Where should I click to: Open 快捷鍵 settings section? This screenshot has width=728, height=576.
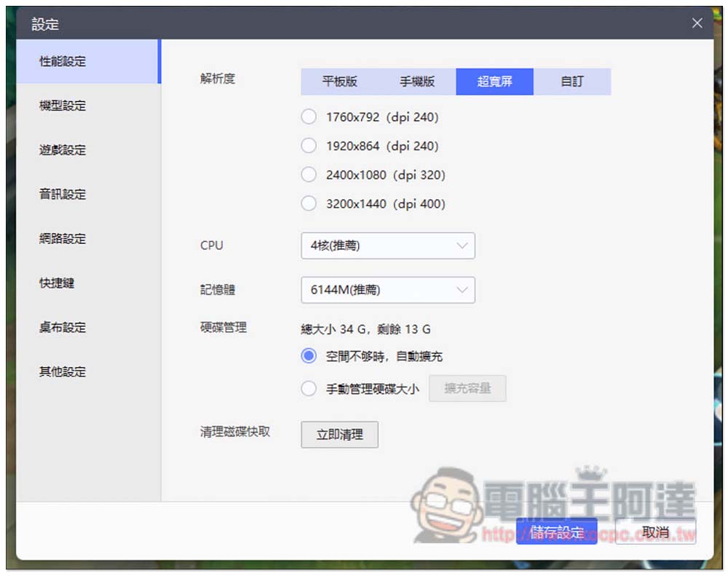pyautogui.click(x=57, y=283)
